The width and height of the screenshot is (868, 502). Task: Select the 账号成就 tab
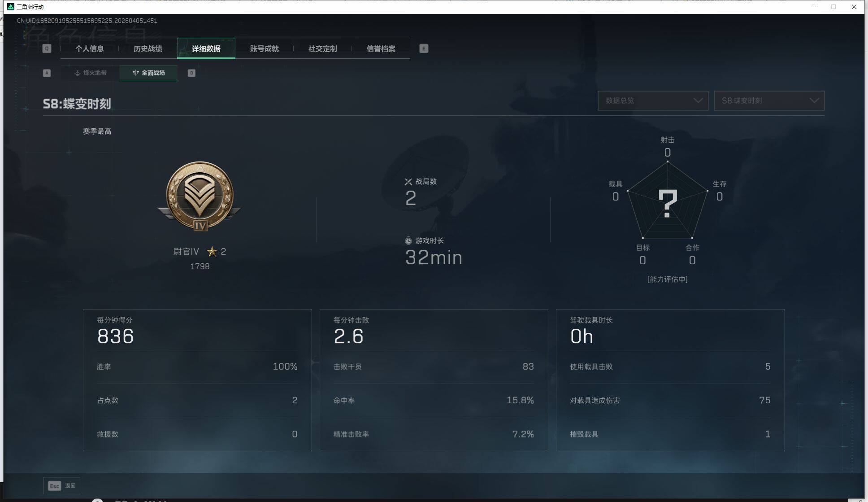click(265, 48)
